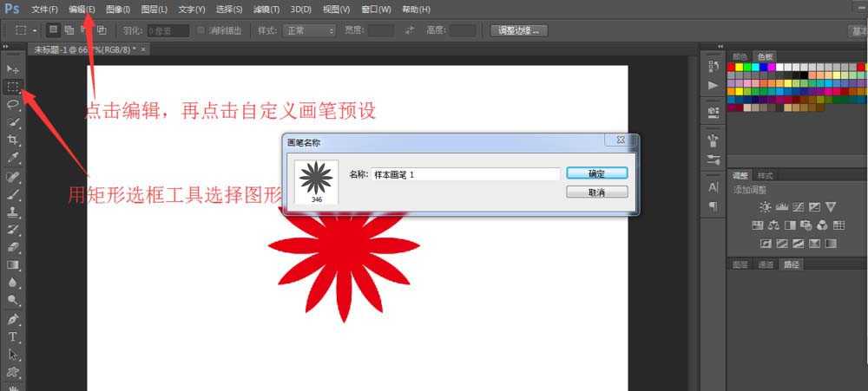Add a Photo Filter adjustment

tap(806, 225)
